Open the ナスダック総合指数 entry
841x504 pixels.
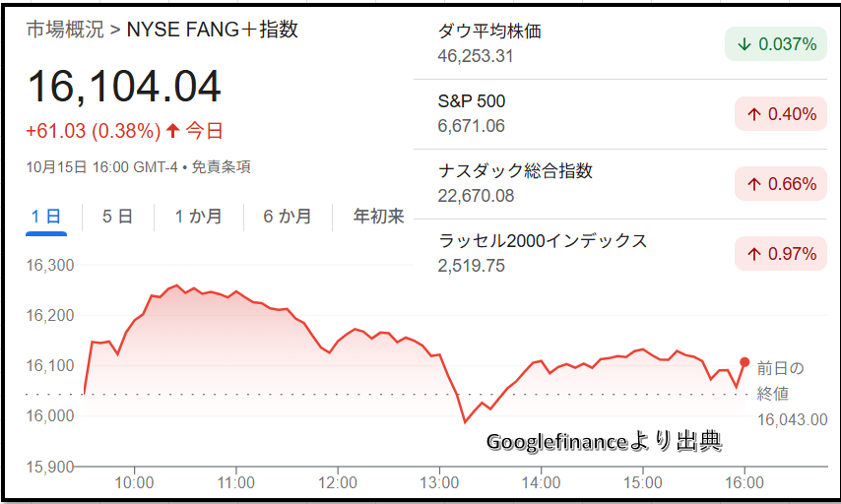click(515, 171)
